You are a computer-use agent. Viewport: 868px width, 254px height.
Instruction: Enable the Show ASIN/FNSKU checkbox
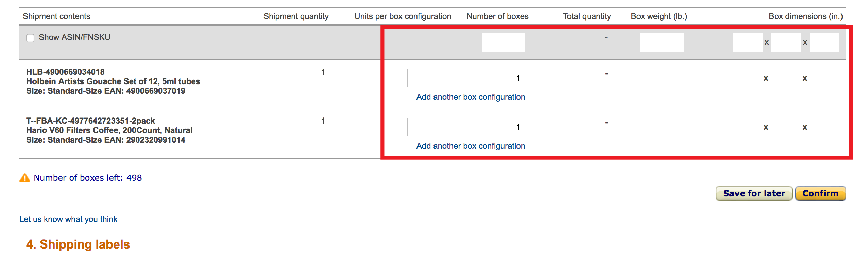pyautogui.click(x=30, y=38)
